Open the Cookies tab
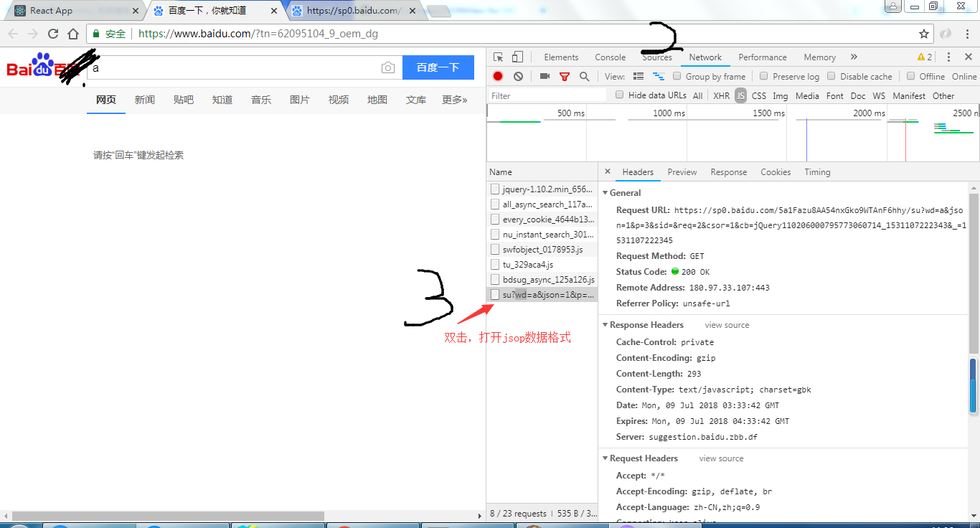 point(776,172)
